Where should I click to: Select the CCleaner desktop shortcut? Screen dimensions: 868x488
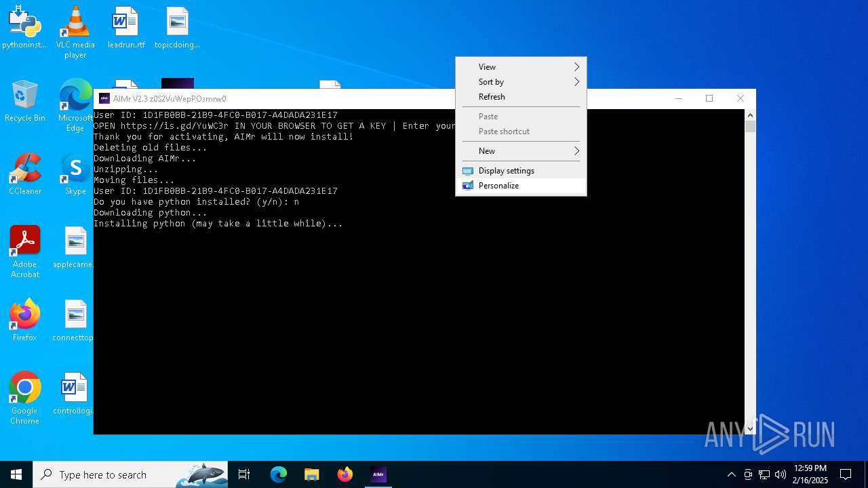(x=24, y=174)
